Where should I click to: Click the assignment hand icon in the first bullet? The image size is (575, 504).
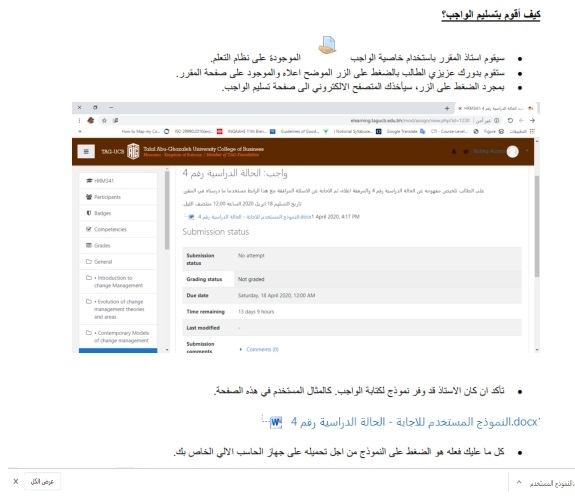coord(327,45)
